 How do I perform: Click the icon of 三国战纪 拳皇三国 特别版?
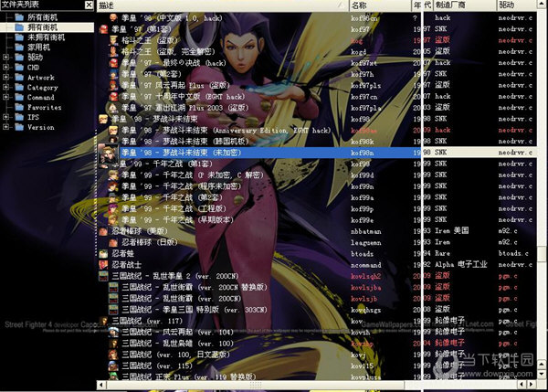pos(113,310)
